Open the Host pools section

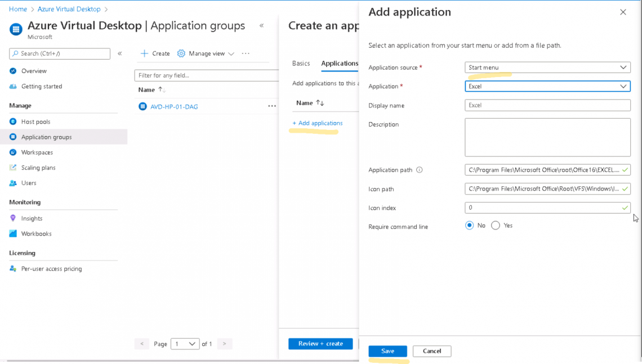click(x=35, y=121)
